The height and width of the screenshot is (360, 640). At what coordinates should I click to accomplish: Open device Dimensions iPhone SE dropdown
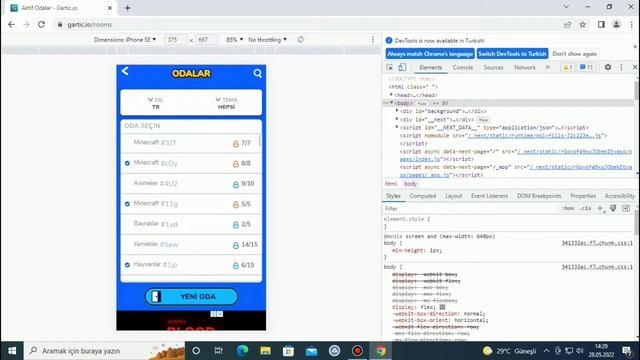125,40
